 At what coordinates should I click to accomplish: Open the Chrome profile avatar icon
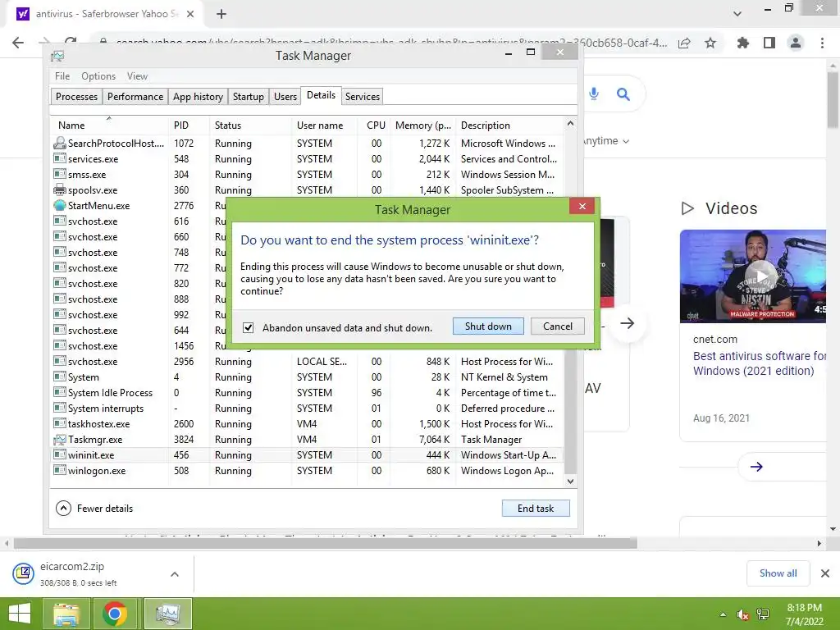pyautogui.click(x=796, y=43)
